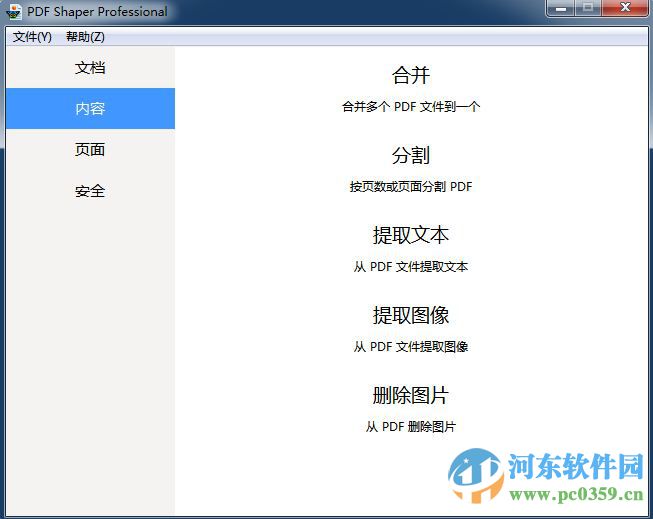Launch the 分割 split PDF function
Image resolution: width=653 pixels, height=519 pixels.
tap(411, 155)
